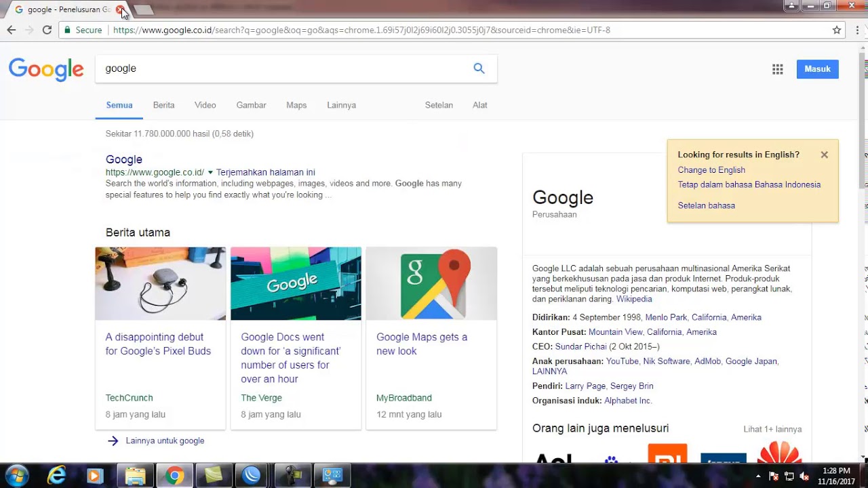This screenshot has height=488, width=868.
Task: Click the secure padlock site info
Action: point(83,30)
